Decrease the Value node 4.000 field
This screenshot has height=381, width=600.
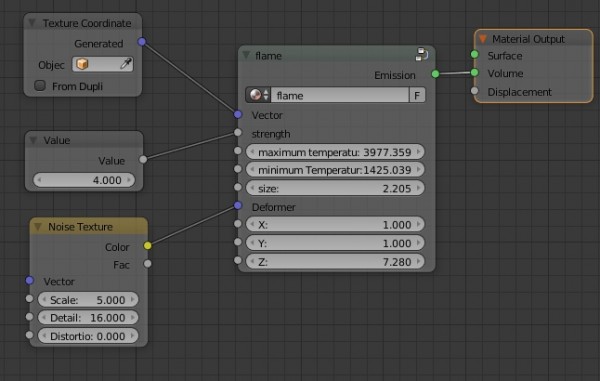pyautogui.click(x=39, y=180)
